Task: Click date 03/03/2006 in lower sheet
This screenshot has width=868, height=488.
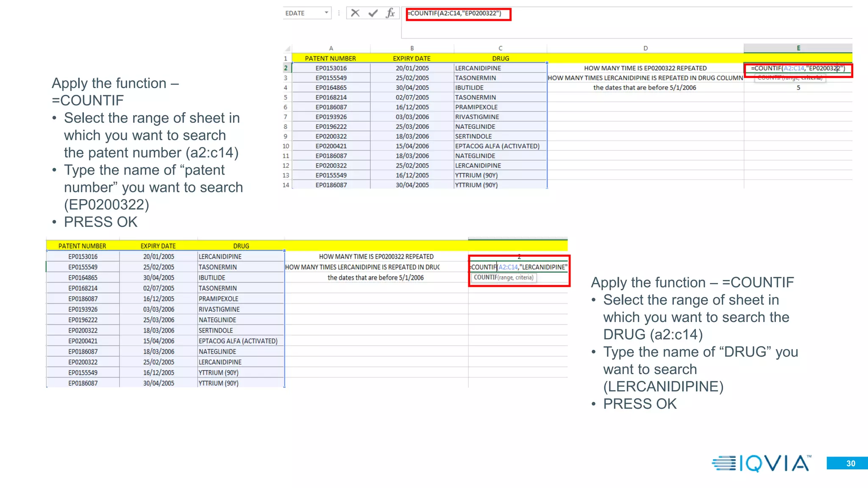Action: click(159, 310)
